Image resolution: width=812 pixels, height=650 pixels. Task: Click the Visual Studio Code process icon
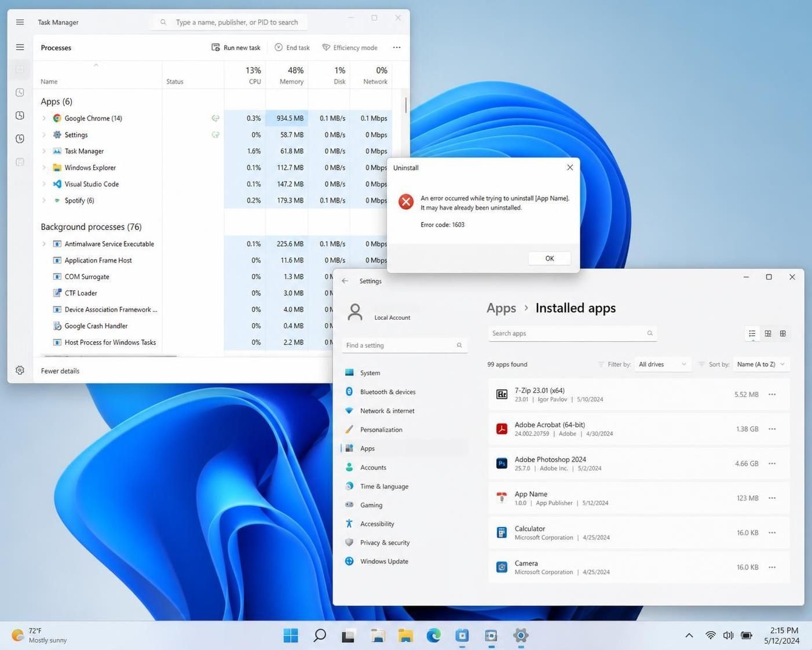pos(57,184)
